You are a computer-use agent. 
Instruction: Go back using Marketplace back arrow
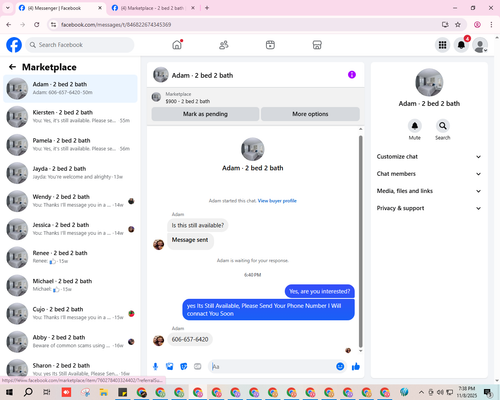tap(12, 67)
